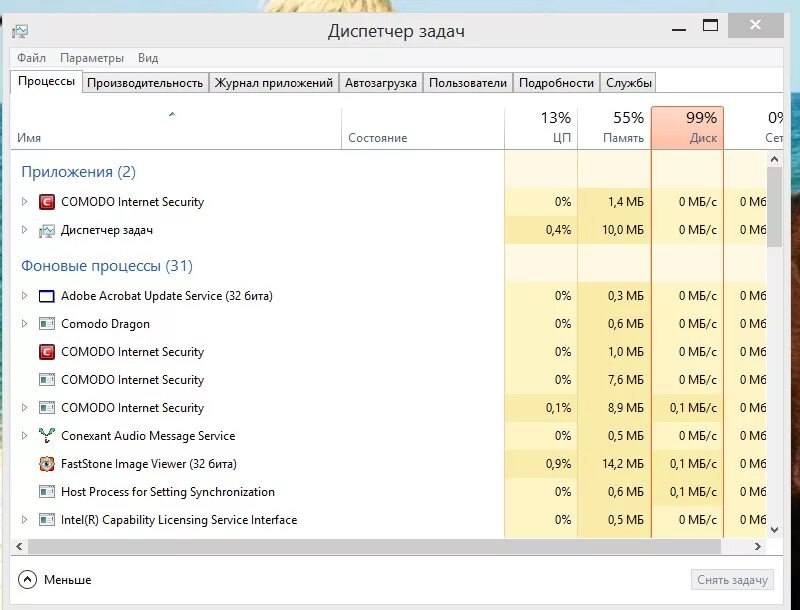
Task: Click the red COMODO icon in background processes
Action: (x=47, y=352)
